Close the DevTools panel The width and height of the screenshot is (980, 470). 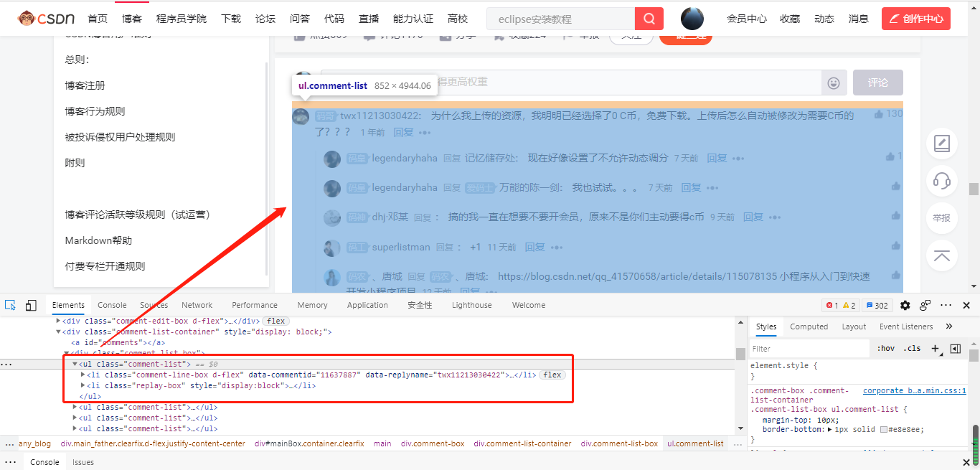click(966, 305)
